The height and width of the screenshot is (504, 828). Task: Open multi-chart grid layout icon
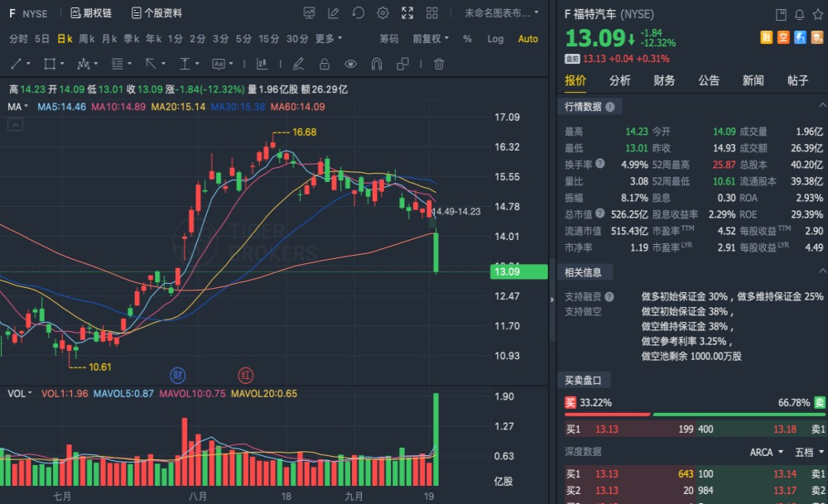(432, 13)
